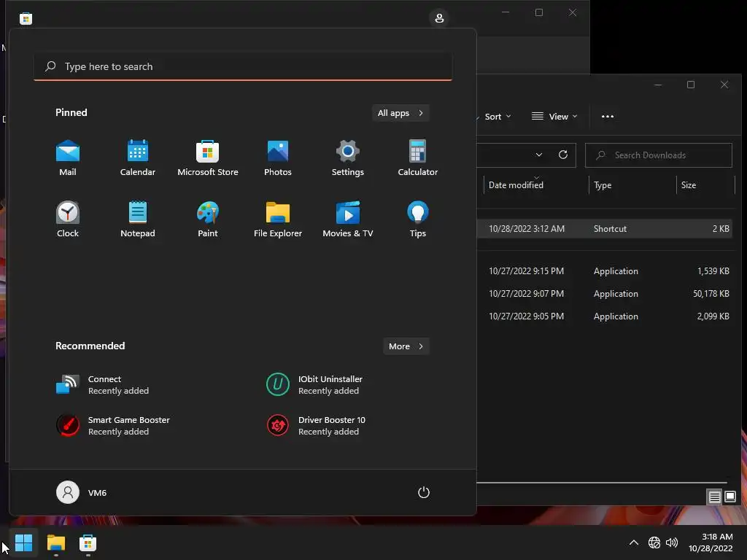The width and height of the screenshot is (747, 560).
Task: Open the Mail app
Action: [68, 158]
